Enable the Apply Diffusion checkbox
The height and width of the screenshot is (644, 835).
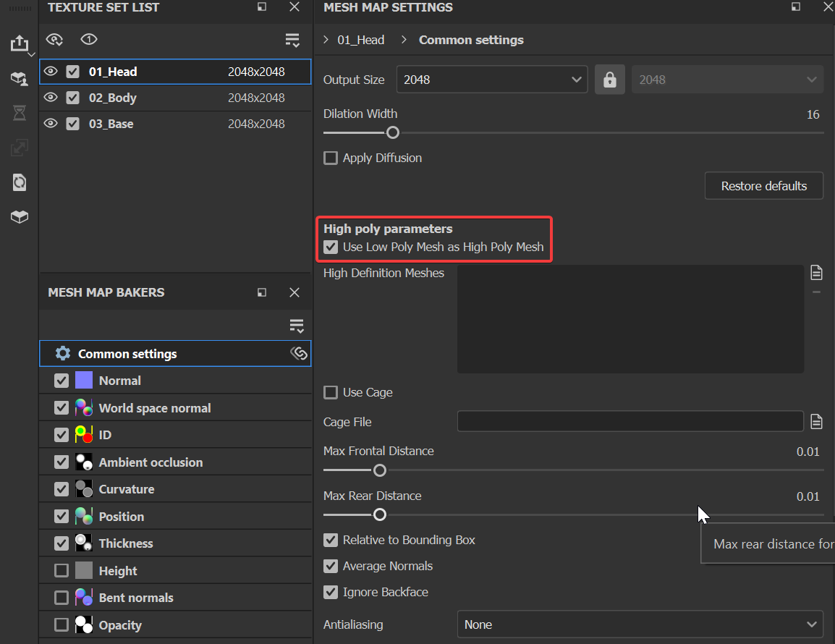[x=331, y=158]
